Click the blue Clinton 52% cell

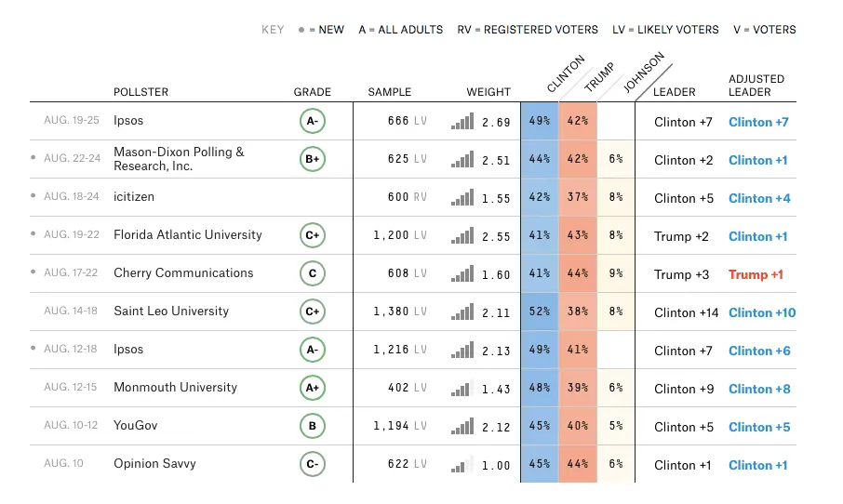540,312
